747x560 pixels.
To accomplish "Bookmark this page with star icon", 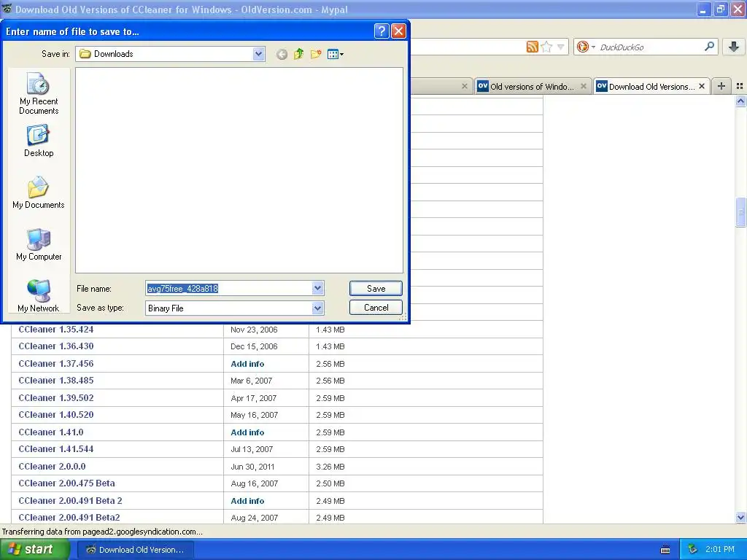I will tap(547, 47).
